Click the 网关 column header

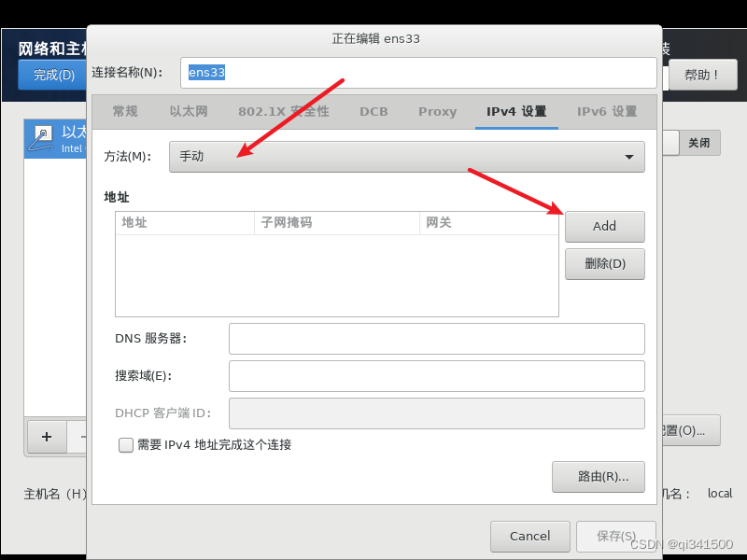(x=488, y=223)
